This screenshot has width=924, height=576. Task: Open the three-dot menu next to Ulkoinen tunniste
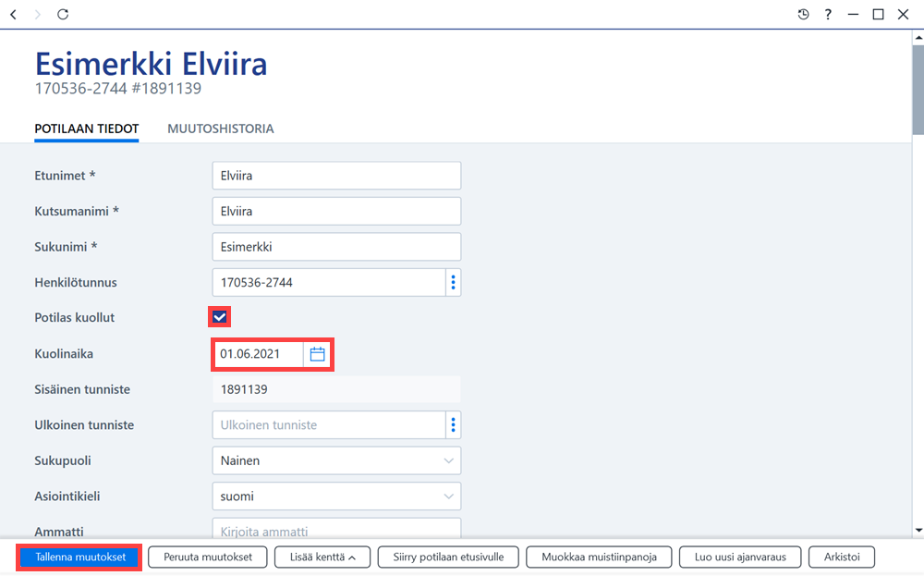[453, 425]
